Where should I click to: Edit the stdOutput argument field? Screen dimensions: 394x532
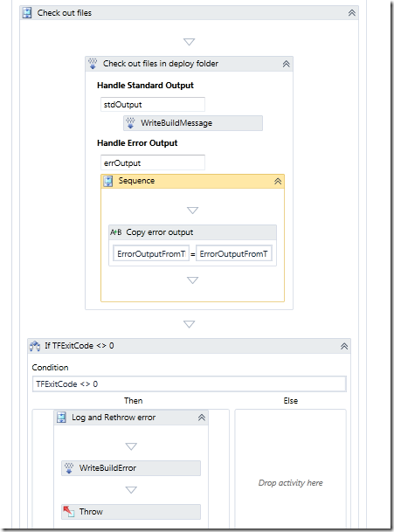pos(153,105)
